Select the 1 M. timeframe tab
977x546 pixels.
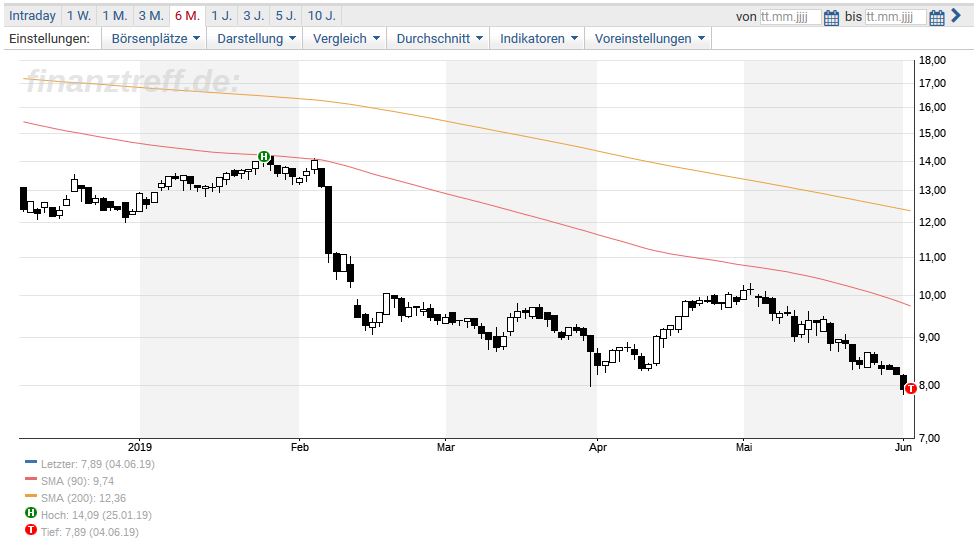115,16
